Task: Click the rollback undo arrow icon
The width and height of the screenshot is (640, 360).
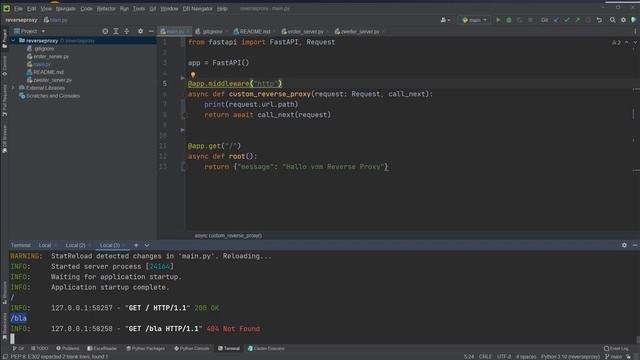Action: (x=599, y=20)
